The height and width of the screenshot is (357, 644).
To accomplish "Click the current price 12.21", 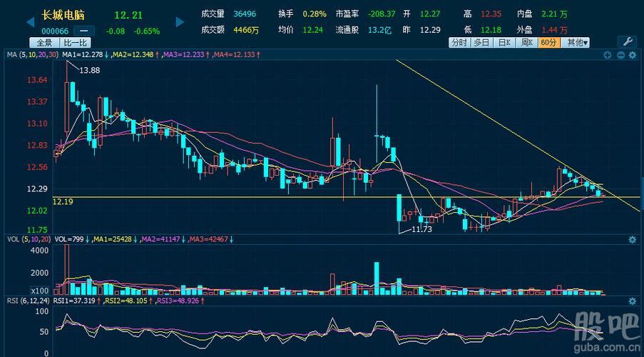I will coord(128,15).
